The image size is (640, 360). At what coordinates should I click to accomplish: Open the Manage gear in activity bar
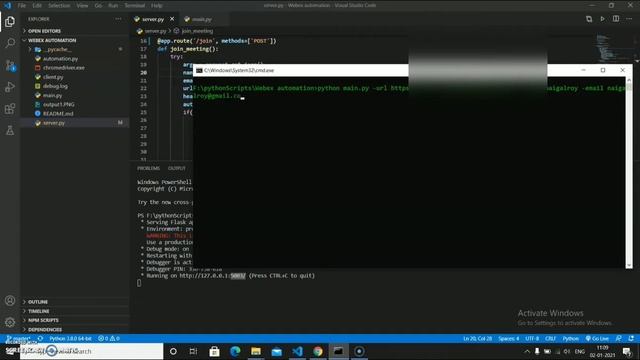[10, 322]
